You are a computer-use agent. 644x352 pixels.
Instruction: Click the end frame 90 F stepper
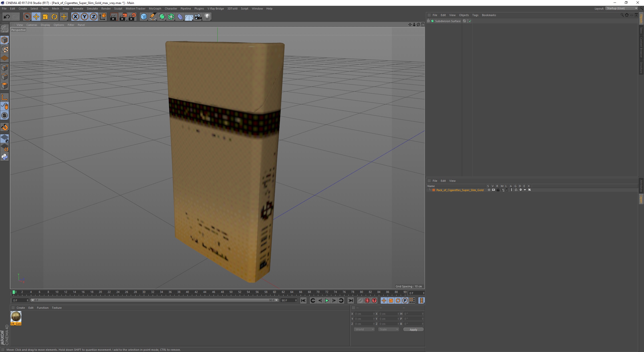[296, 300]
